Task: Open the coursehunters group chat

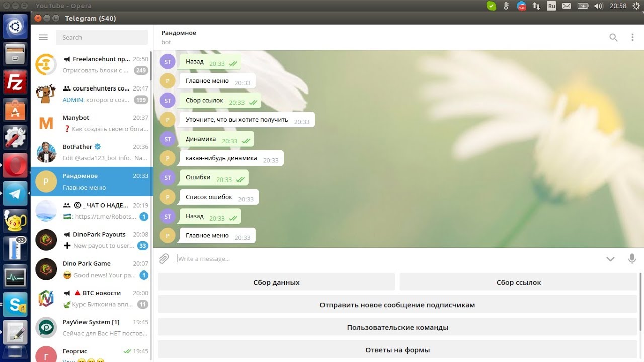Action: coord(92,94)
